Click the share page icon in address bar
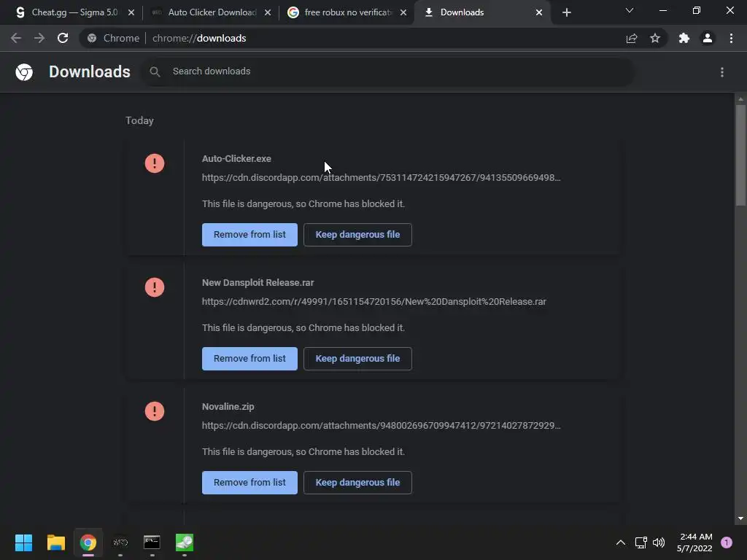 632,38
